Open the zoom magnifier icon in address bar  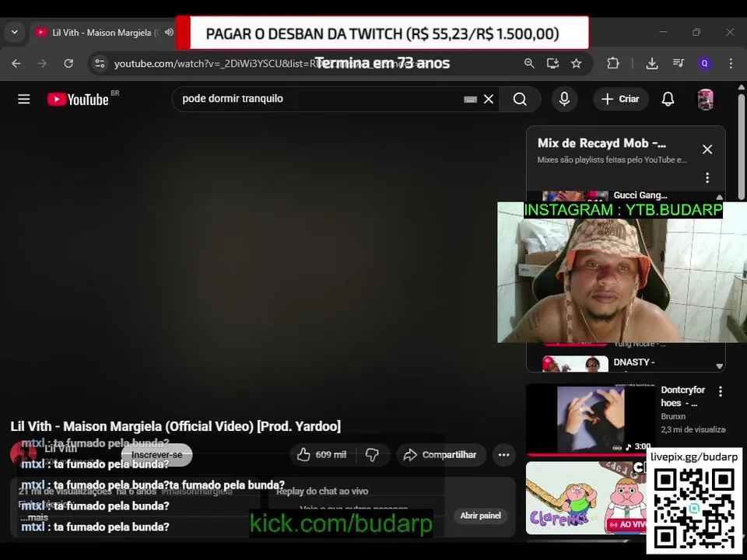529,63
